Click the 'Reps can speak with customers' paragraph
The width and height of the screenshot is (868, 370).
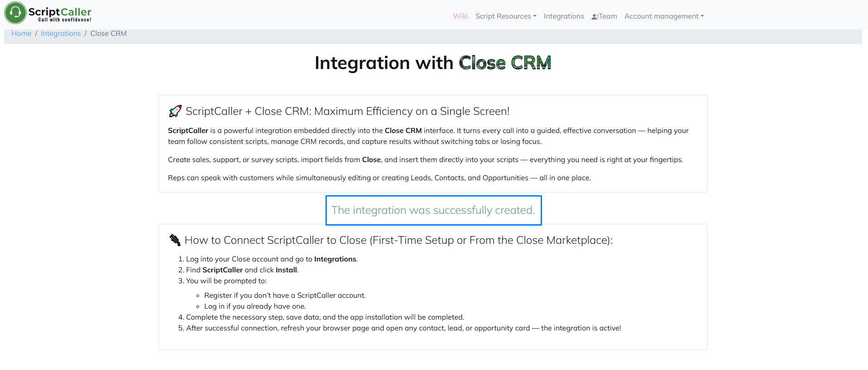(380, 178)
